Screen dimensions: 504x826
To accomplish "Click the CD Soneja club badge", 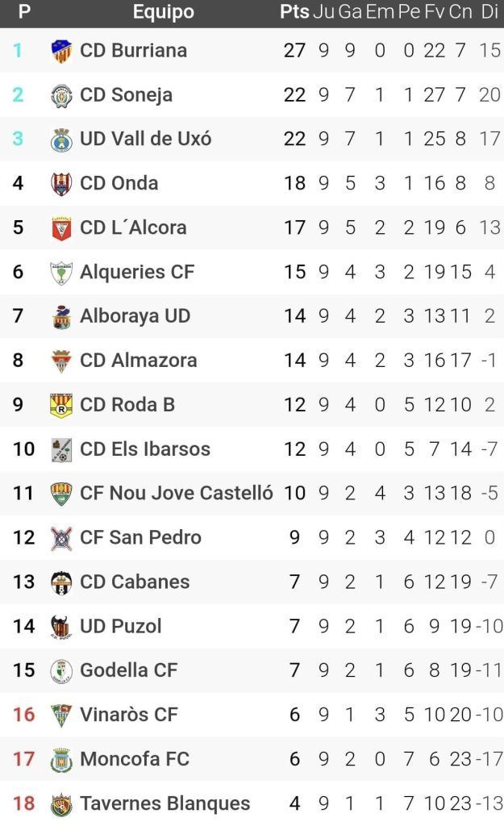I will click(x=61, y=95).
